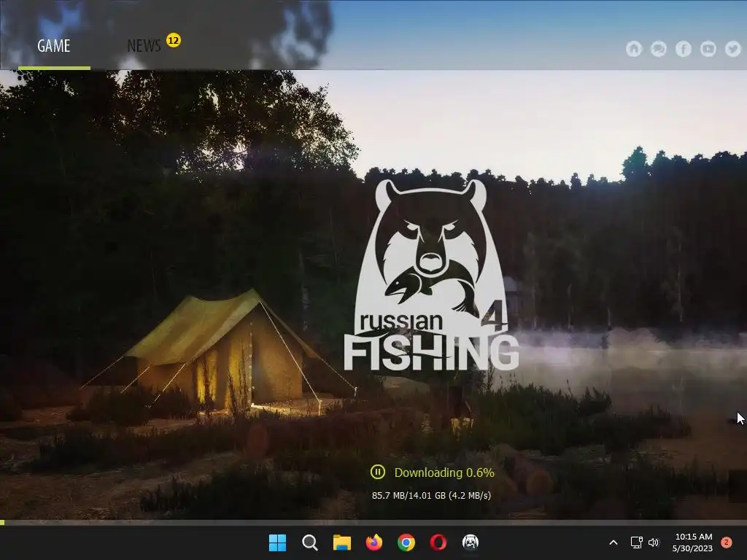This screenshot has width=747, height=560.
Task: Click the Russian Fishing 4 logo
Action: click(x=431, y=275)
